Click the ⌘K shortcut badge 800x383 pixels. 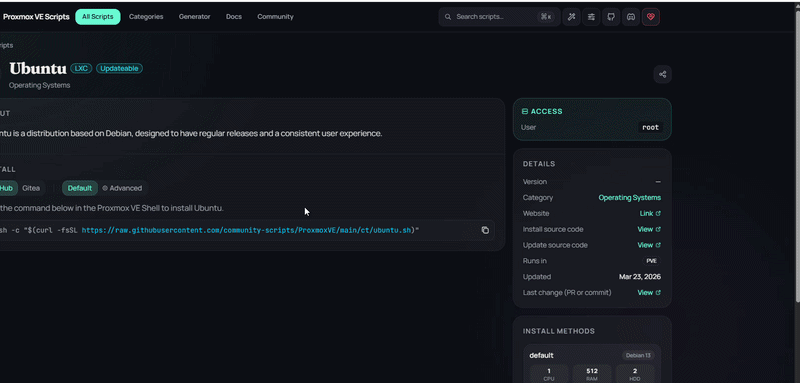pyautogui.click(x=546, y=17)
